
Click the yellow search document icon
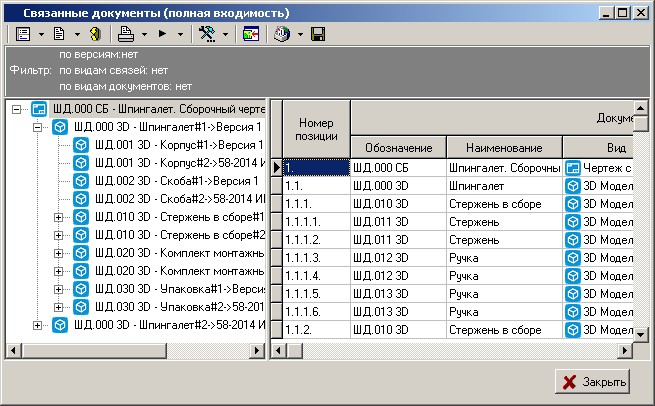pyautogui.click(x=95, y=34)
